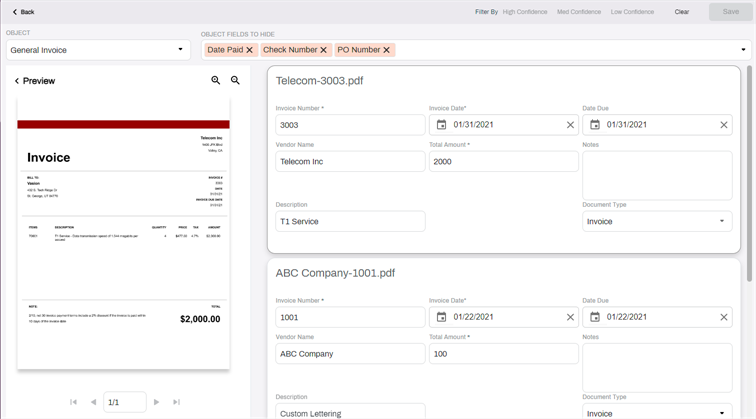
Task: Edit Description field Custom Lettering
Action: click(350, 412)
